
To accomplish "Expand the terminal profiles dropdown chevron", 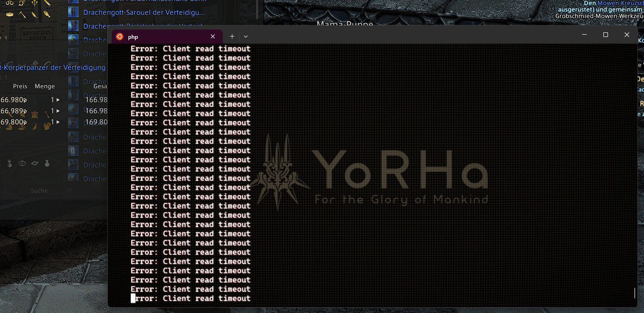I will click(246, 37).
